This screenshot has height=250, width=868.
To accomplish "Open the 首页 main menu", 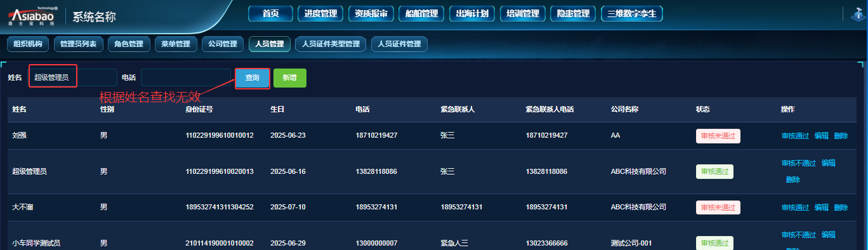I will [271, 13].
